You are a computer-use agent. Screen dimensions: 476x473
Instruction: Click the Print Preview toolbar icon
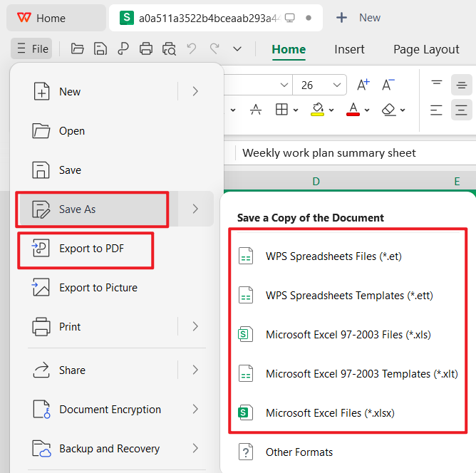[x=169, y=48]
